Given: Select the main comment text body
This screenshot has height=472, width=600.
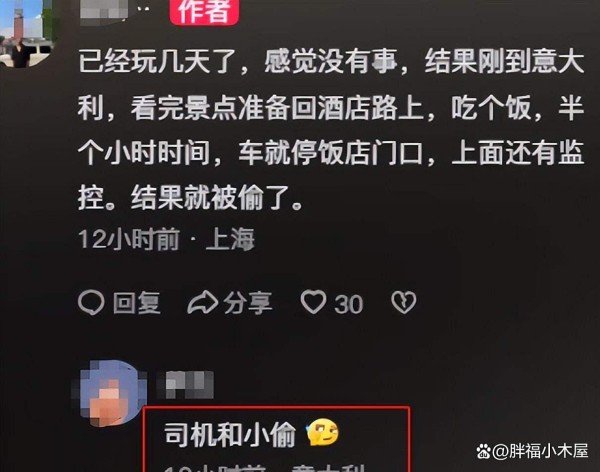Looking at the screenshot, I should click(331, 130).
